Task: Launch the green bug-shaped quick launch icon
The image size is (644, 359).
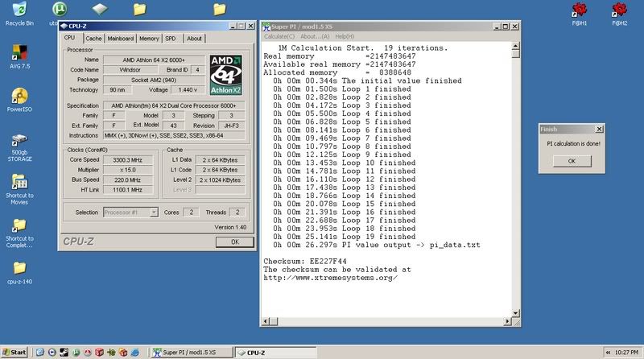Action: (x=111, y=352)
